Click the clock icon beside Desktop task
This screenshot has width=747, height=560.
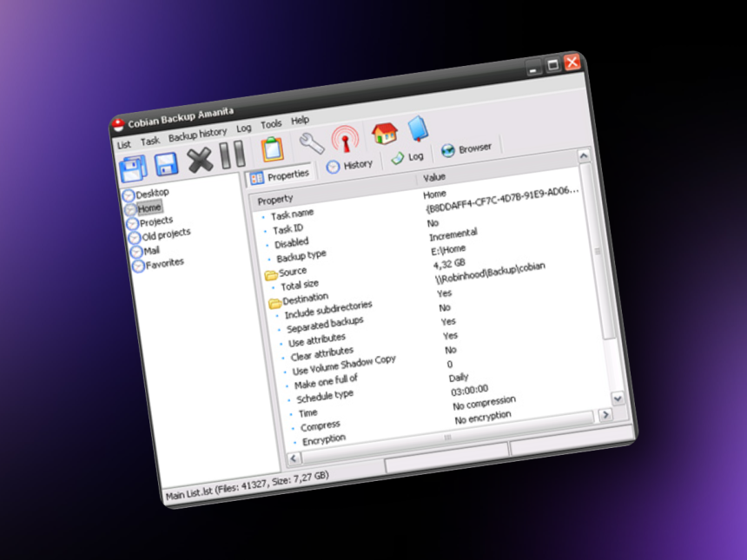129,195
